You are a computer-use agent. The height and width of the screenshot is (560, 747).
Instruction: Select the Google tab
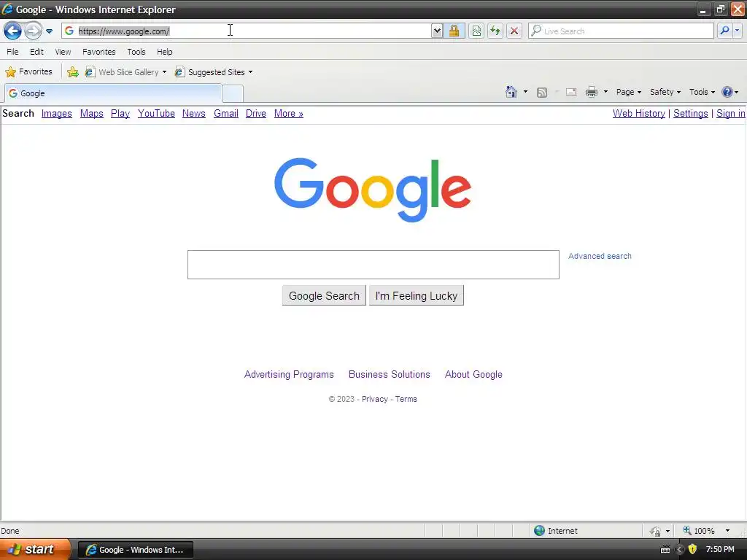coord(113,93)
